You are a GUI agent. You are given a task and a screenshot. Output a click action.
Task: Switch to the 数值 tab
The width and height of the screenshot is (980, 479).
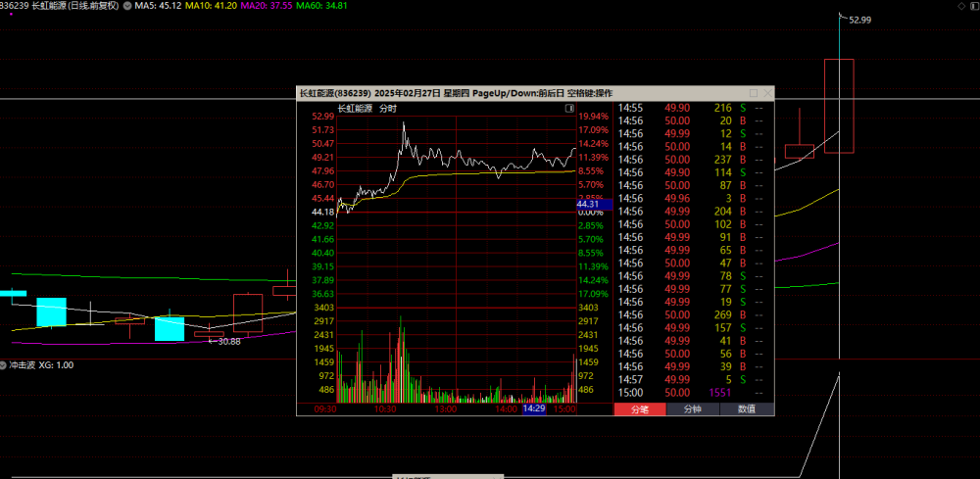click(747, 409)
